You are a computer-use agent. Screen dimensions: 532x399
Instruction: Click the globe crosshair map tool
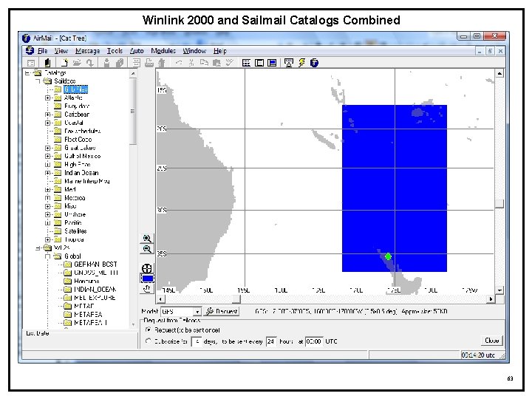pyautogui.click(x=147, y=268)
